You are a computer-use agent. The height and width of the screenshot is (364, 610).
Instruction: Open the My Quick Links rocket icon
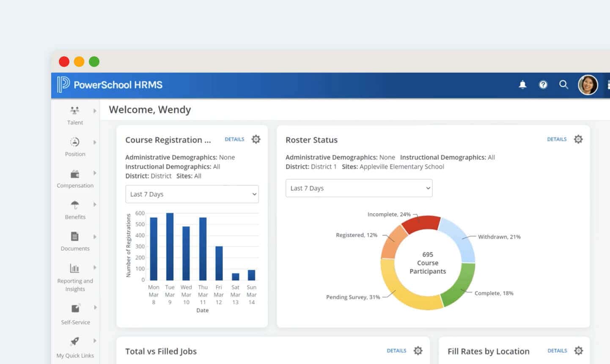[x=75, y=341]
